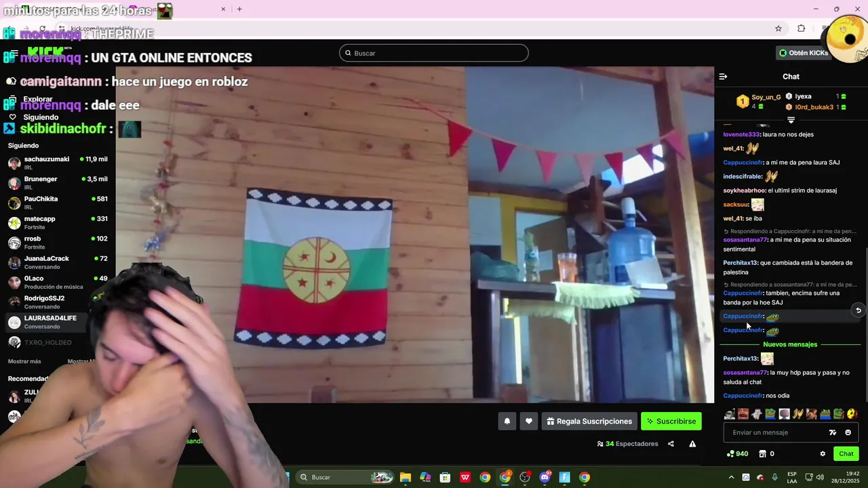Click the Suscribirse button
Screen dimensions: 868x488
pyautogui.click(x=671, y=422)
